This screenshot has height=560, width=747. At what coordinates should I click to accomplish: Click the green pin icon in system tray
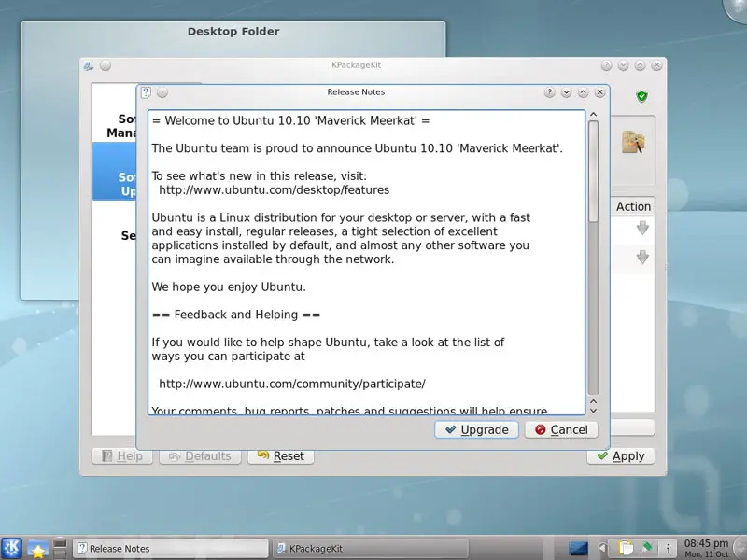point(646,548)
